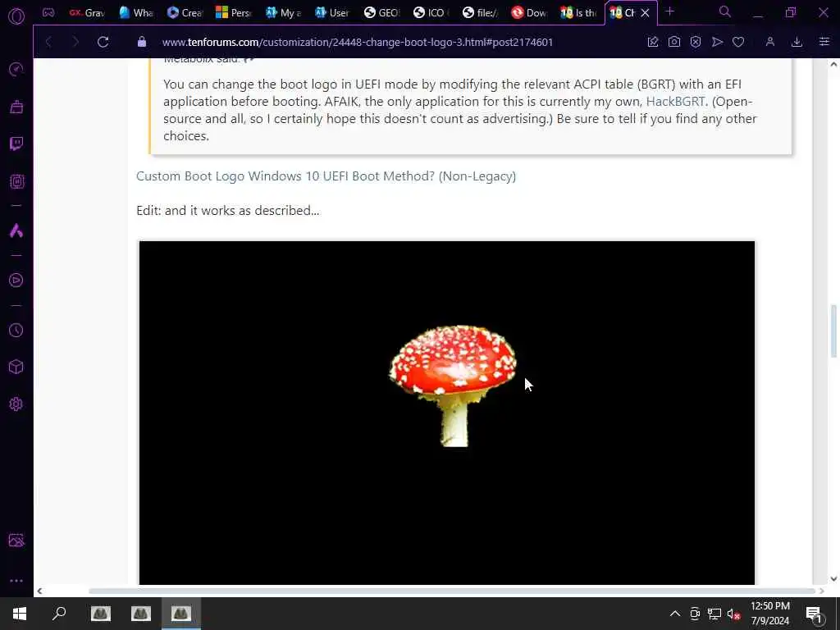
Task: Open the Custom Boot Logo Windows 10 UEFI link
Action: click(x=326, y=176)
